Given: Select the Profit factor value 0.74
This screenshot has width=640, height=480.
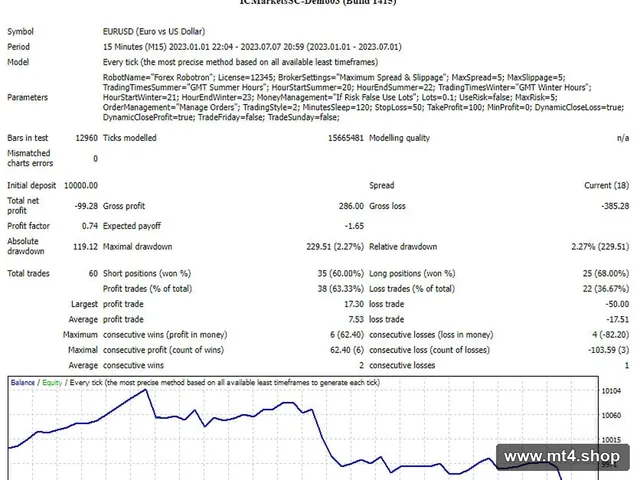Looking at the screenshot, I should point(90,226).
